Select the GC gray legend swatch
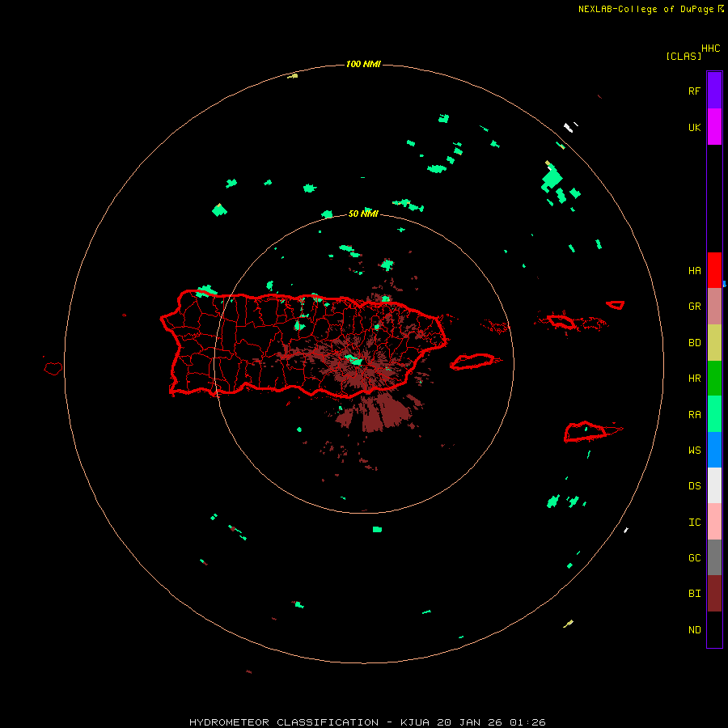The height and width of the screenshot is (728, 728). coord(714,557)
